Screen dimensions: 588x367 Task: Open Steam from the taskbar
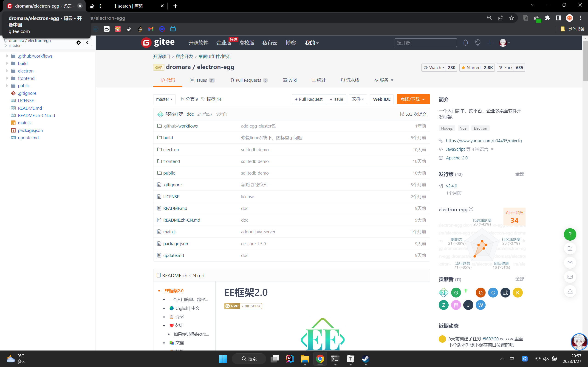365,359
